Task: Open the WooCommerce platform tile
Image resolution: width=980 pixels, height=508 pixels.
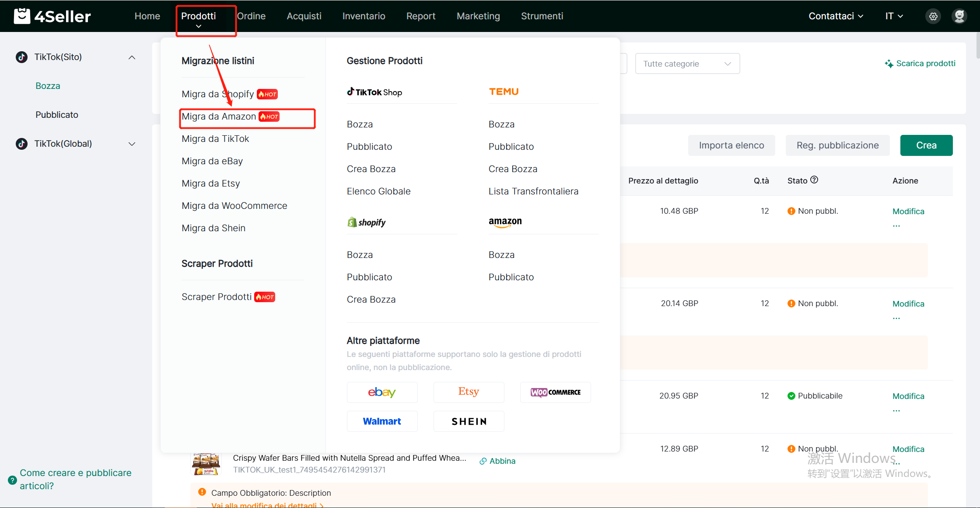Action: click(555, 392)
